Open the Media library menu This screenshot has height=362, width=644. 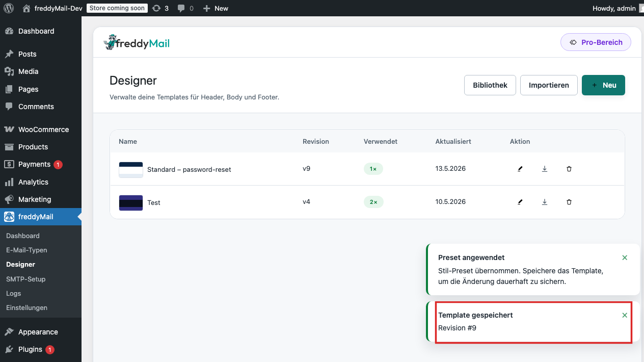click(x=41, y=71)
